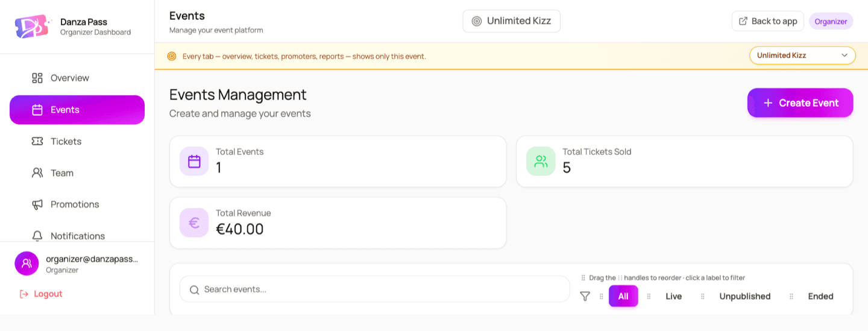Log out using the Logout link
The height and width of the screenshot is (331, 868).
point(41,294)
